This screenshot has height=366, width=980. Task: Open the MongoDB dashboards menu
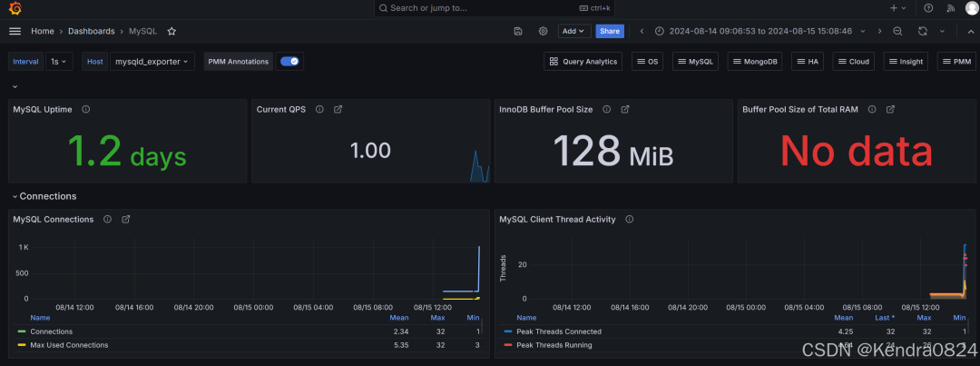[755, 62]
